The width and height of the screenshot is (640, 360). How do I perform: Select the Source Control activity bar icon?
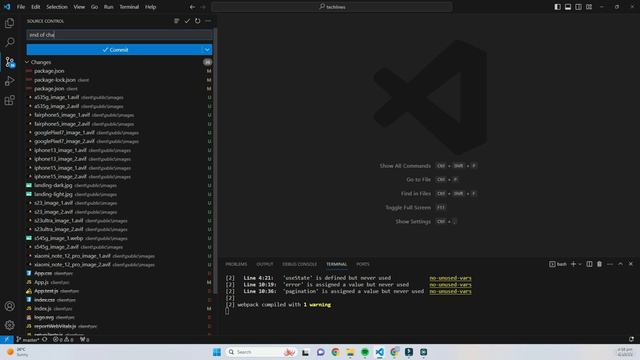pyautogui.click(x=9, y=62)
